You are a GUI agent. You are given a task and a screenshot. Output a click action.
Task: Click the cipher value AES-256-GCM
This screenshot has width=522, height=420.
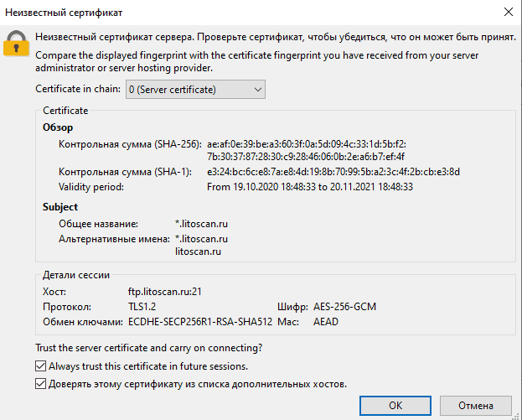344,307
